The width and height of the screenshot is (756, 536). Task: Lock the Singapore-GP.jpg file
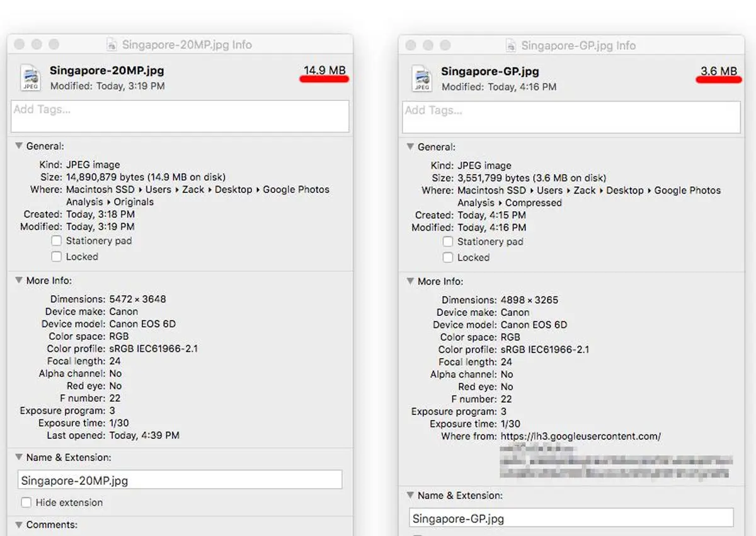click(448, 257)
